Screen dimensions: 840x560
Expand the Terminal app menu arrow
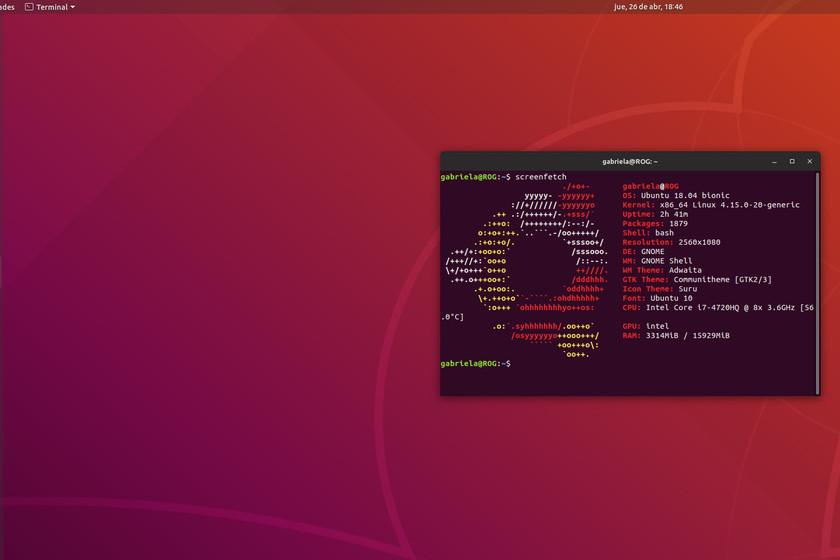click(73, 7)
